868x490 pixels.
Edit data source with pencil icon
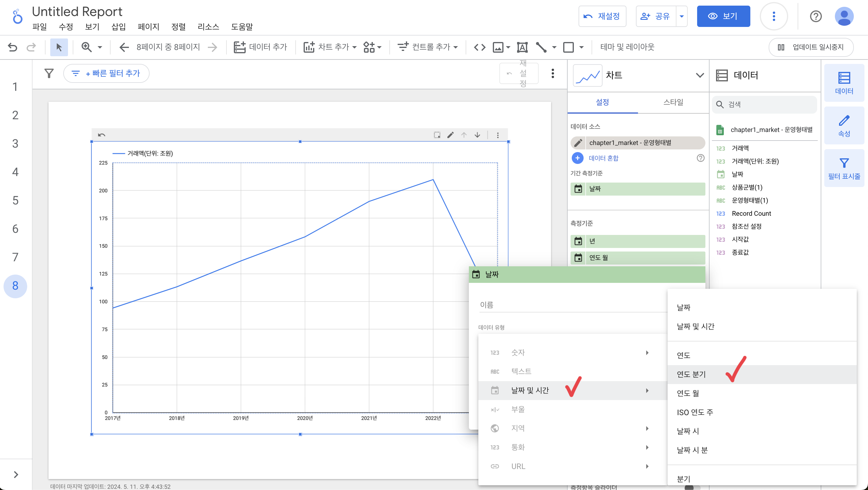[578, 143]
